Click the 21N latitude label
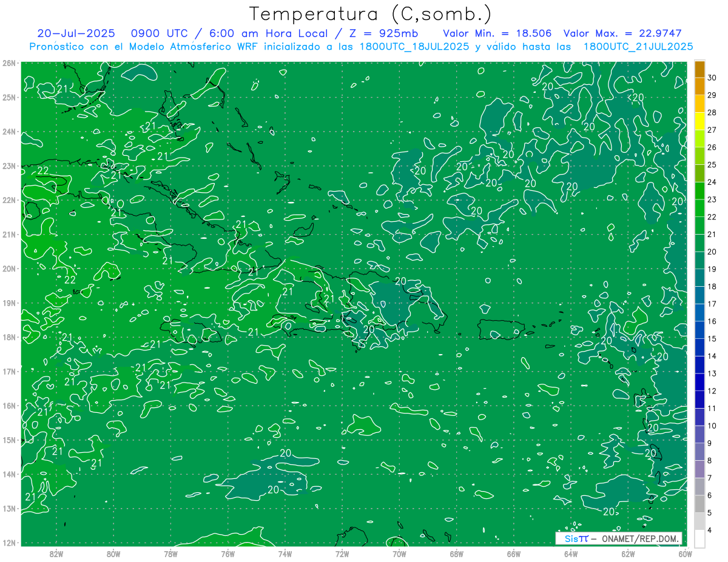 click(8, 235)
